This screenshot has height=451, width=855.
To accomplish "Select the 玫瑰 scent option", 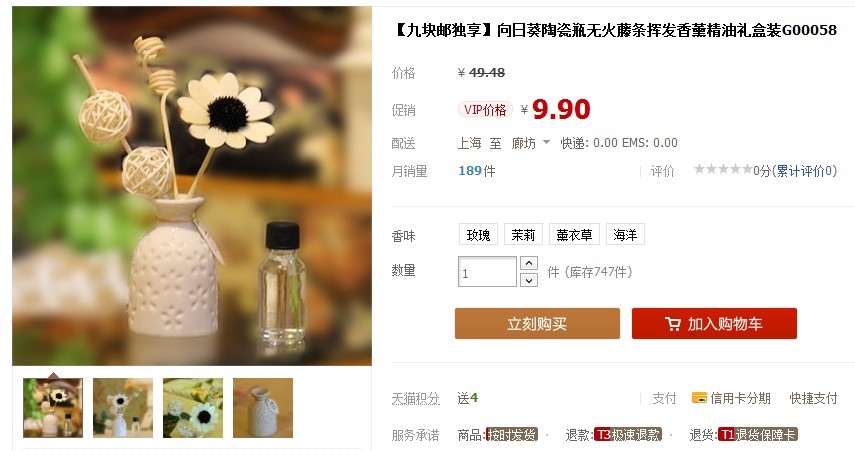I will pos(478,234).
